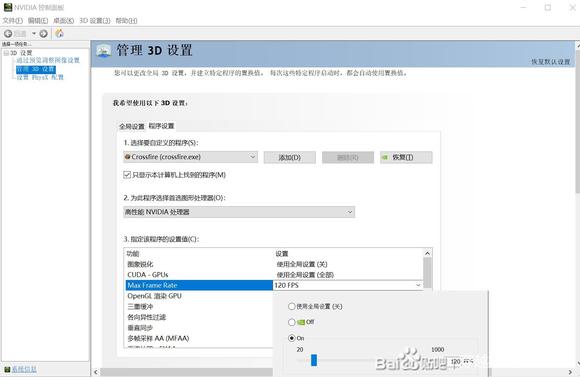Maximize the NVIDIA control panel window
Image resolution: width=580 pixels, height=377 pixels.
[548, 7]
